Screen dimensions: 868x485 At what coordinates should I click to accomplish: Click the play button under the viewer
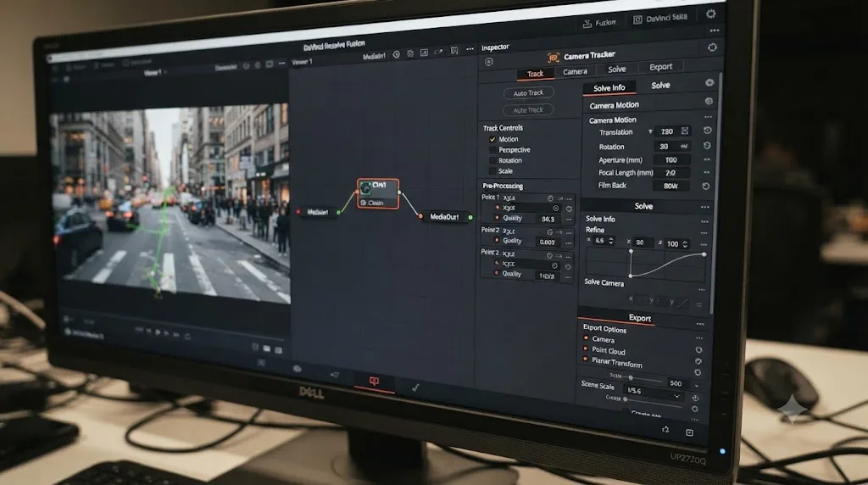pyautogui.click(x=158, y=332)
